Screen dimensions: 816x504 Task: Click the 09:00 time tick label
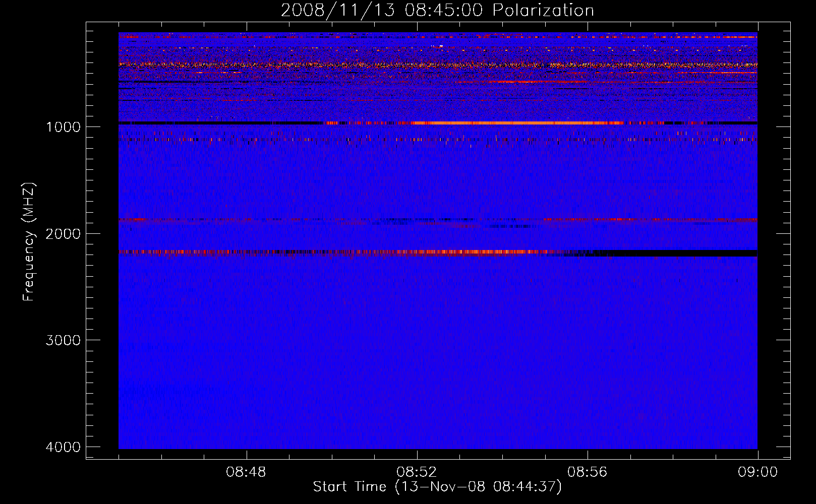coord(758,472)
